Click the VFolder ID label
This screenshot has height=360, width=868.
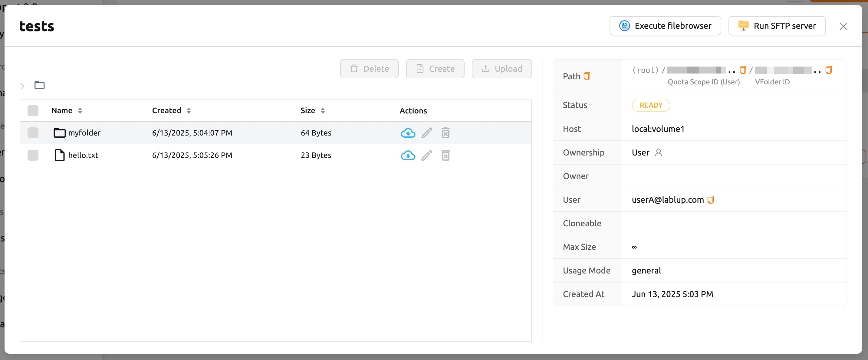click(772, 82)
